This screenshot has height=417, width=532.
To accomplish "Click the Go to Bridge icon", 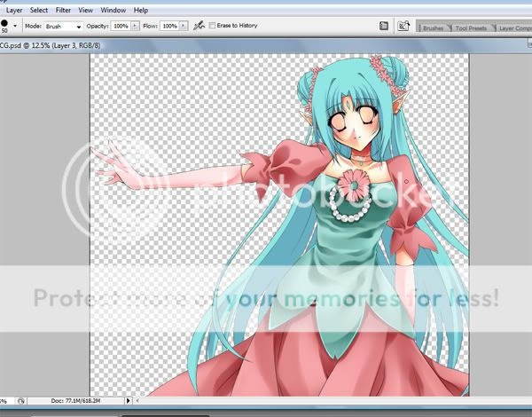I will pos(403,26).
